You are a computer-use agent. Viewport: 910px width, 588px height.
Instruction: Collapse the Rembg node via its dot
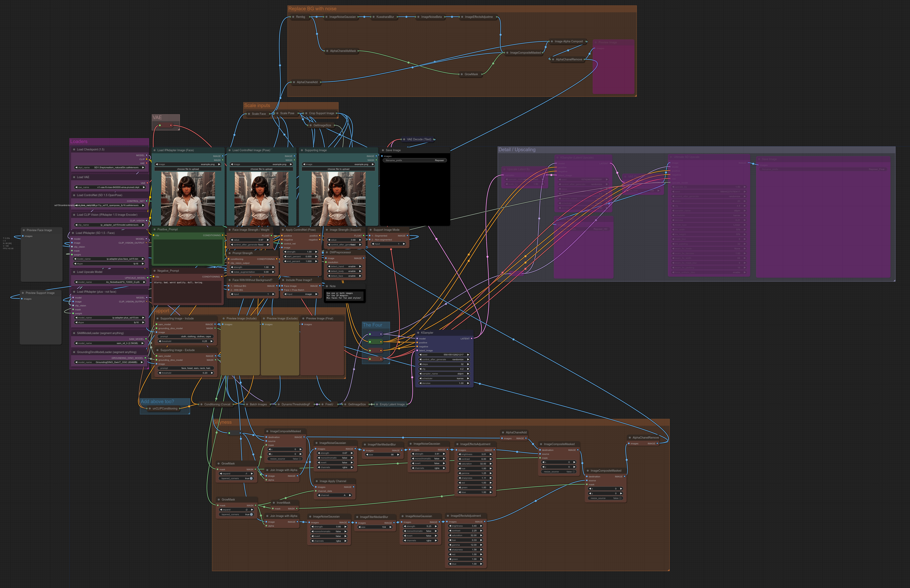293,17
